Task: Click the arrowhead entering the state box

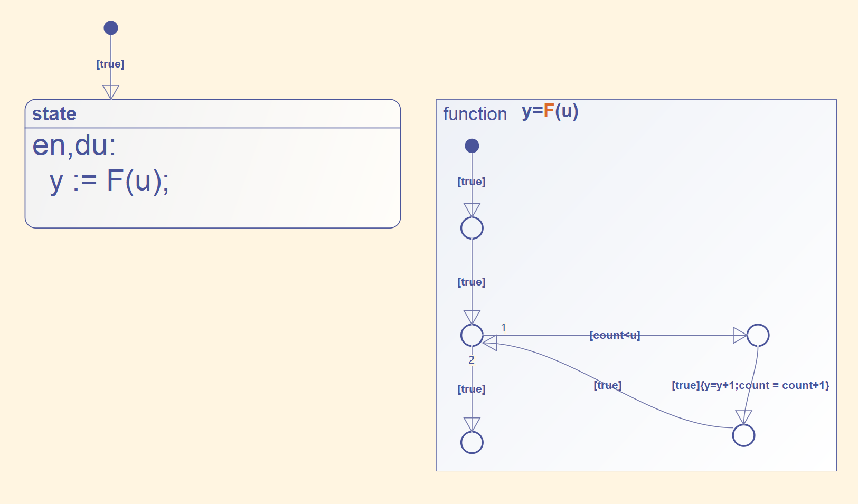Action: [111, 92]
